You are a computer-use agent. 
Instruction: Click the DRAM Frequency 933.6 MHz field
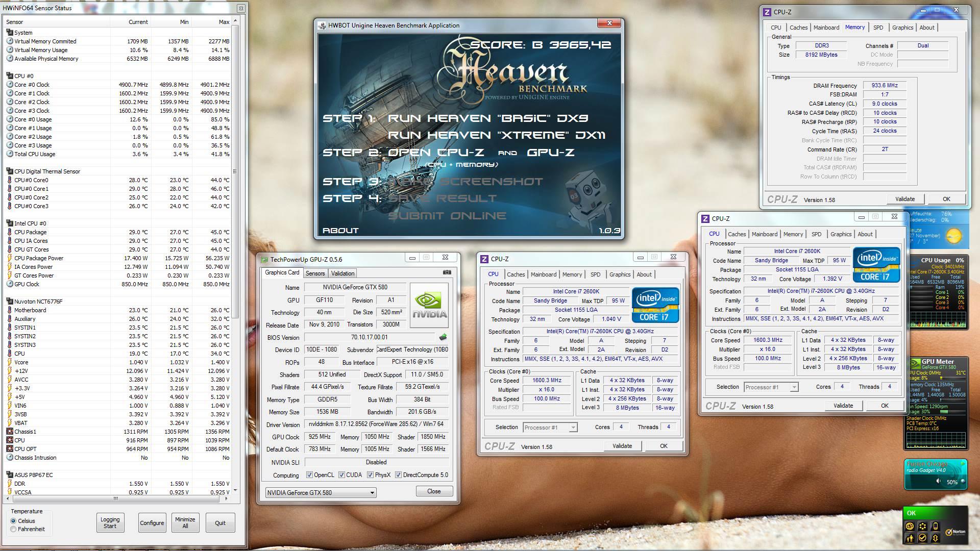pos(884,86)
